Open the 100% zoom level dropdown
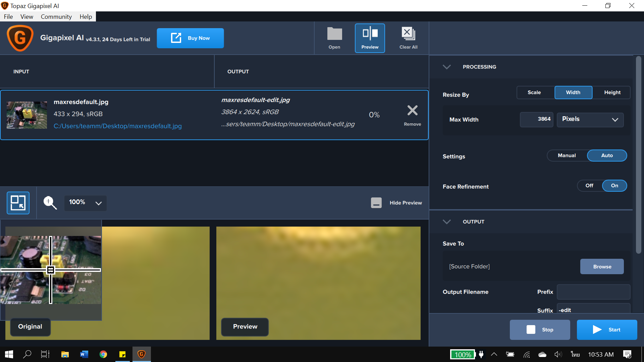Image resolution: width=644 pixels, height=362 pixels. (x=85, y=203)
